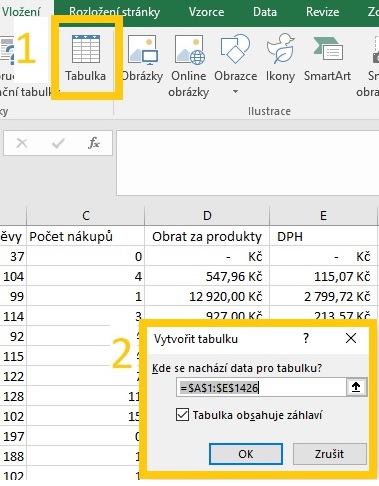This screenshot has height=486, width=379.
Task: Select the cell containing 128
Action: tap(13, 396)
